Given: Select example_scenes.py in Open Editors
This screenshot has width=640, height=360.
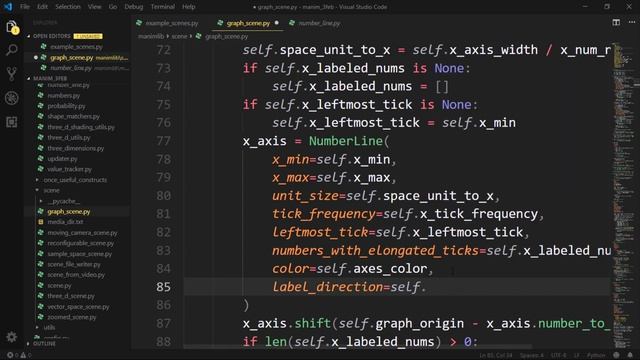Looking at the screenshot, I should coord(76,47).
